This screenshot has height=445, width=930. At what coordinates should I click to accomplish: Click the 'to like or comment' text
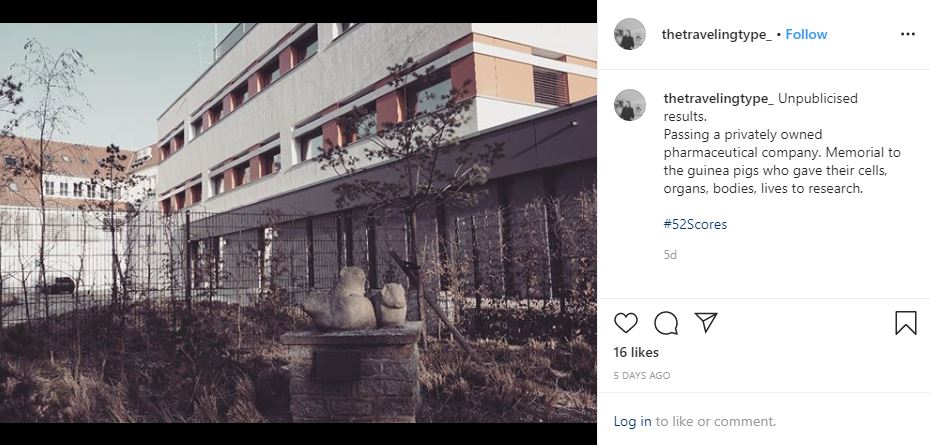pyautogui.click(x=715, y=421)
